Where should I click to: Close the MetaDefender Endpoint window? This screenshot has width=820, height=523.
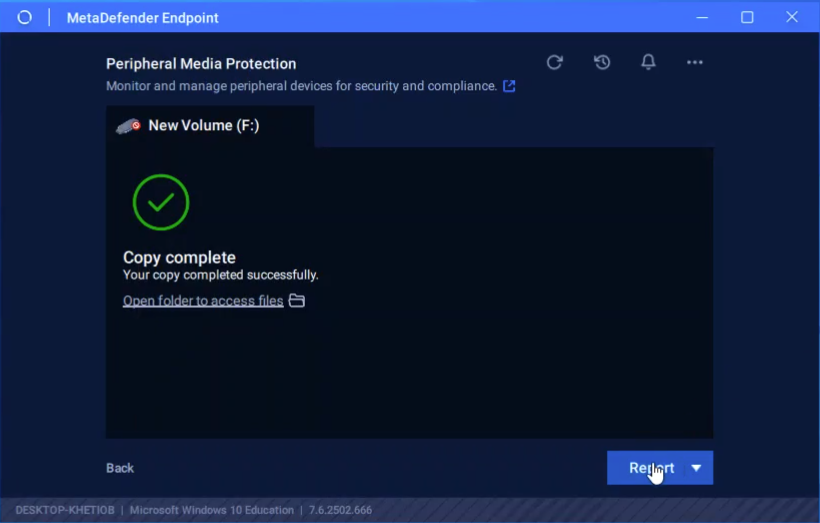point(792,17)
